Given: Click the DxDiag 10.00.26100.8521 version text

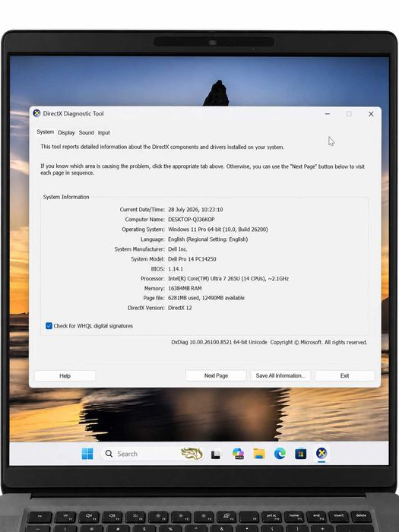Looking at the screenshot, I should pos(219,342).
